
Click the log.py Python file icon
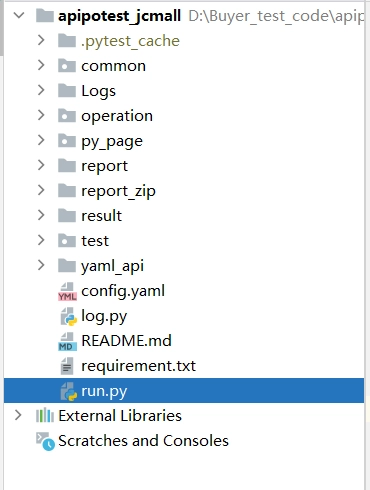click(x=68, y=316)
